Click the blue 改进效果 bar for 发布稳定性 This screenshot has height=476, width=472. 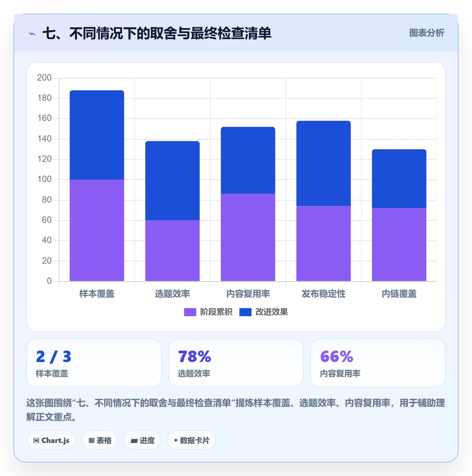tap(323, 163)
